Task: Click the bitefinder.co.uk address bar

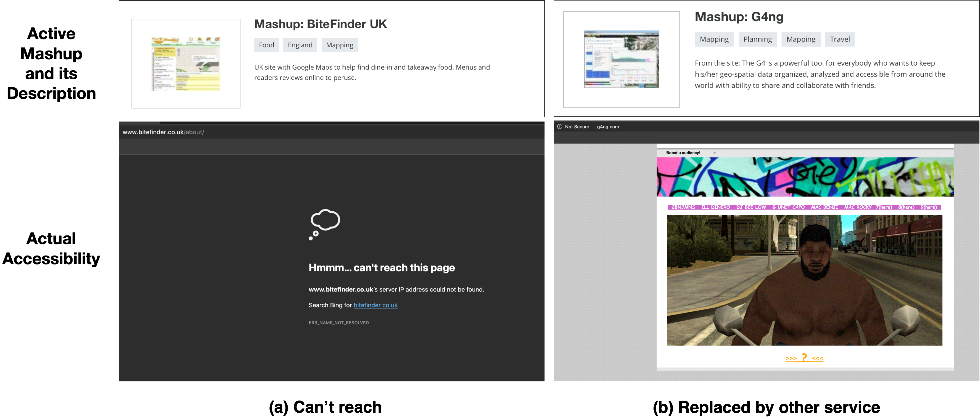Action: tap(163, 132)
